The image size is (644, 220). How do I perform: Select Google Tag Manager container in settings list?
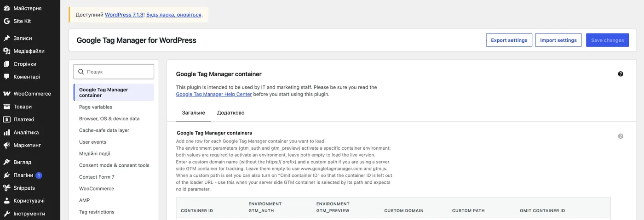click(x=114, y=92)
